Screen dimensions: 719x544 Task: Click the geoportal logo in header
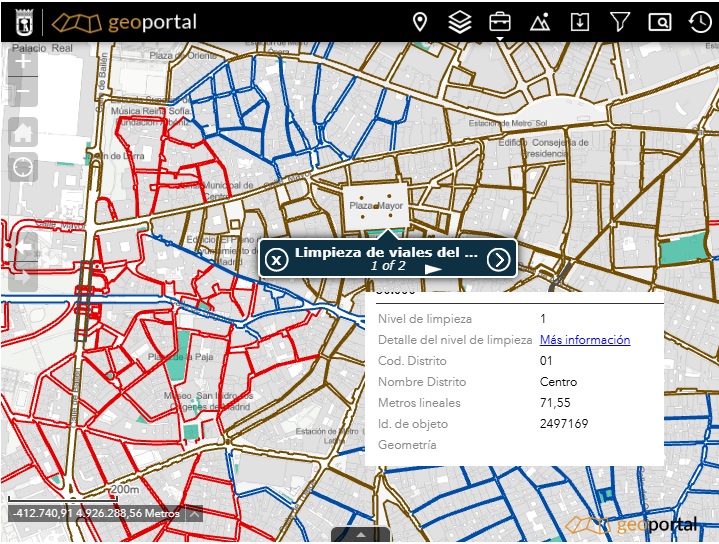click(124, 22)
